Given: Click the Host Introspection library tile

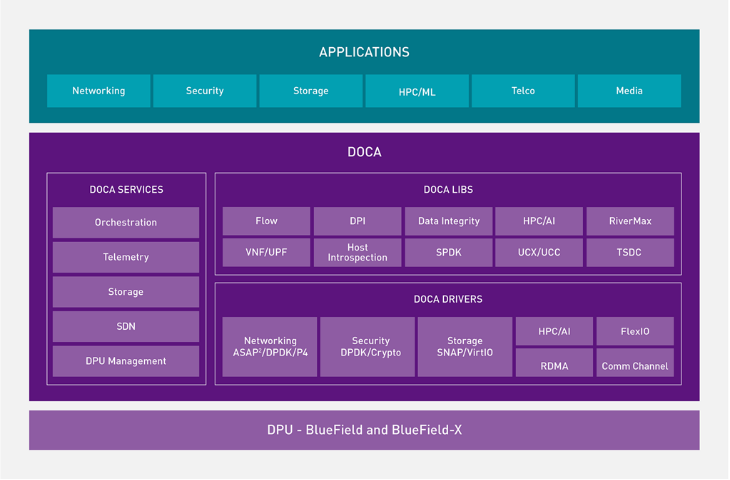Looking at the screenshot, I should [357, 252].
